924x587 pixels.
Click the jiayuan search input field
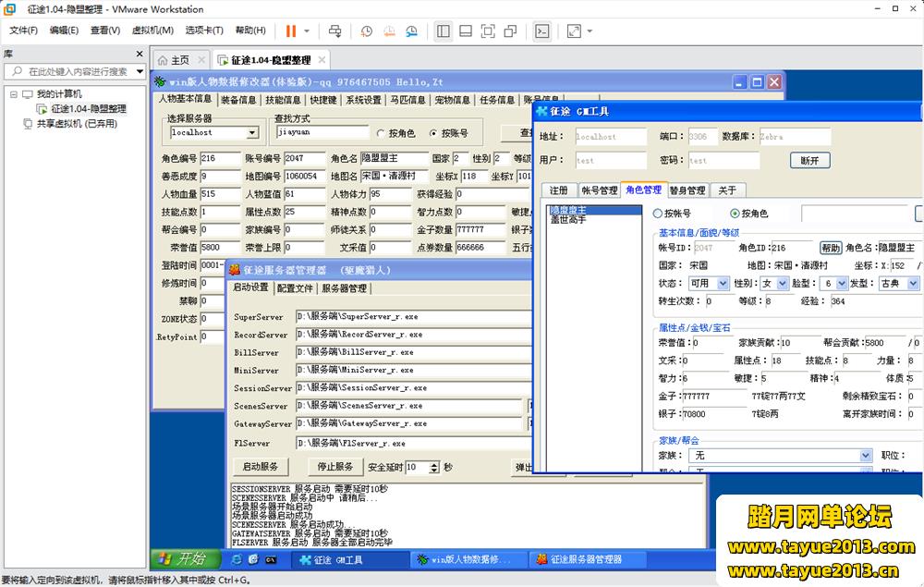(x=322, y=132)
